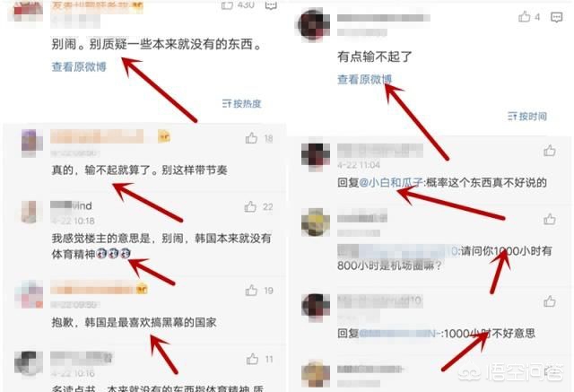Open avatar beside 抱歉，韩国是最喜欢搞黑幕 comment
574x392 pixels.
pyautogui.click(x=29, y=294)
